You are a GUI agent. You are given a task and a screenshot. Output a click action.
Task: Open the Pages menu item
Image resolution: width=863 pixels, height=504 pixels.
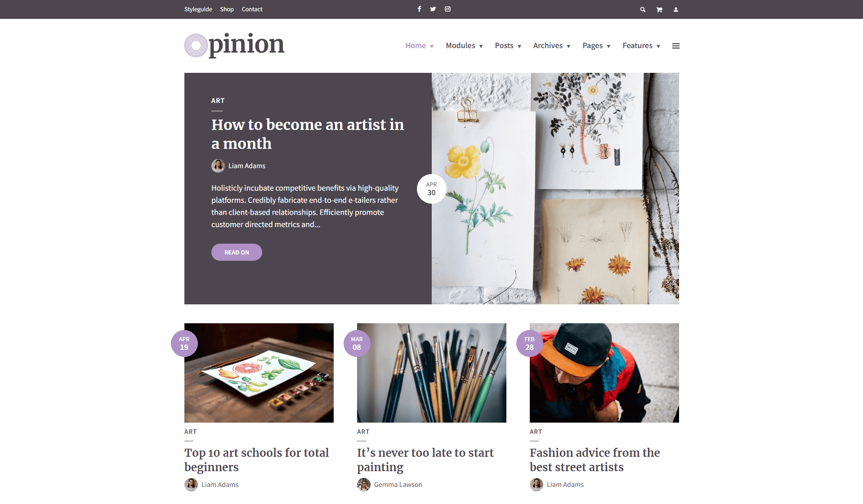point(596,46)
